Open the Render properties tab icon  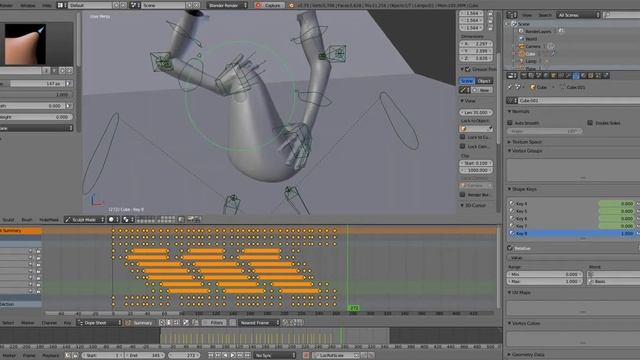pos(523,76)
